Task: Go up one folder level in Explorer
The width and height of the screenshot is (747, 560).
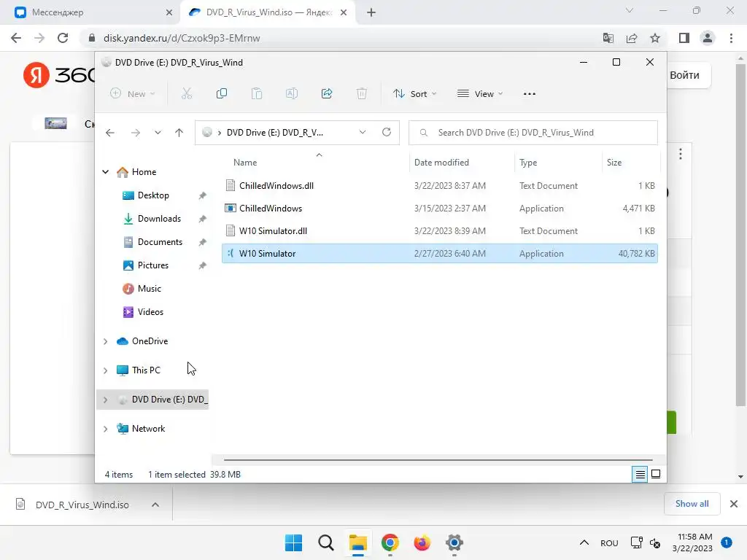Action: pos(179,133)
